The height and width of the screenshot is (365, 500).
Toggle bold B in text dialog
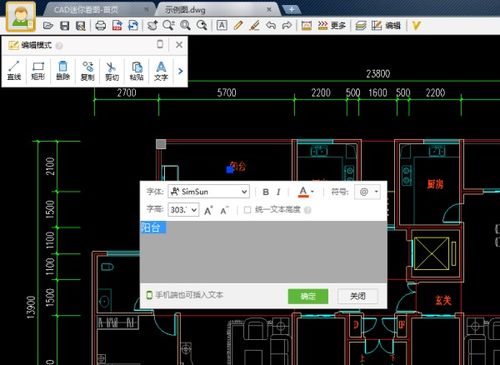click(x=266, y=192)
